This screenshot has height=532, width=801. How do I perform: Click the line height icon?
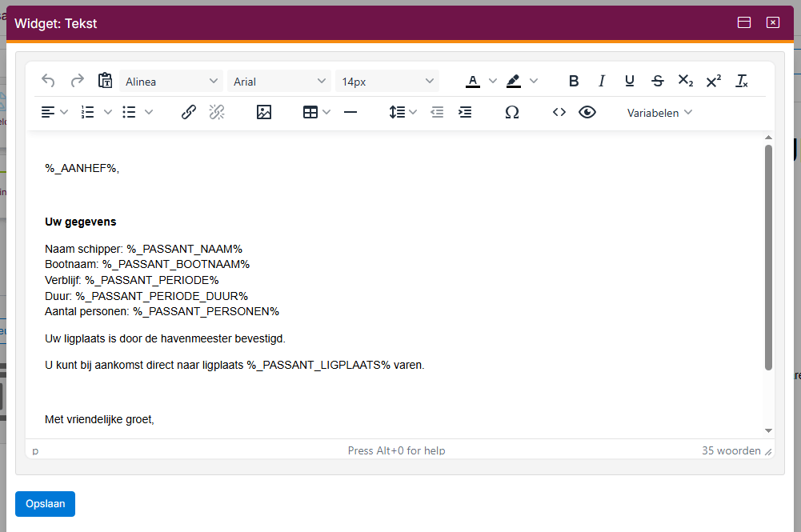click(x=397, y=112)
